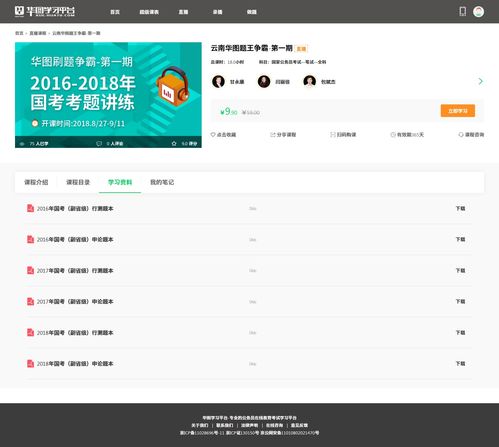Viewport: 499px width, 447px height.
Task: Click the PDF icon for 2016年国考 行测题本
Action: [30, 208]
